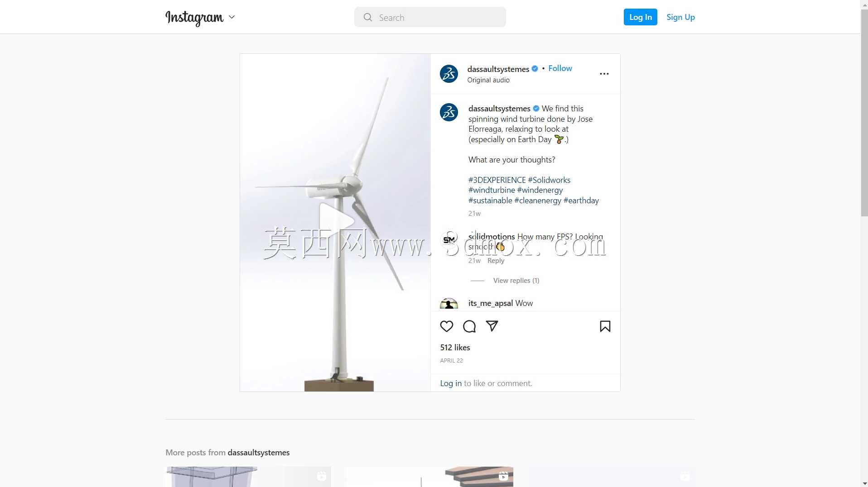Open the its_me_apsal username link
The width and height of the screenshot is (868, 487).
pyautogui.click(x=491, y=303)
